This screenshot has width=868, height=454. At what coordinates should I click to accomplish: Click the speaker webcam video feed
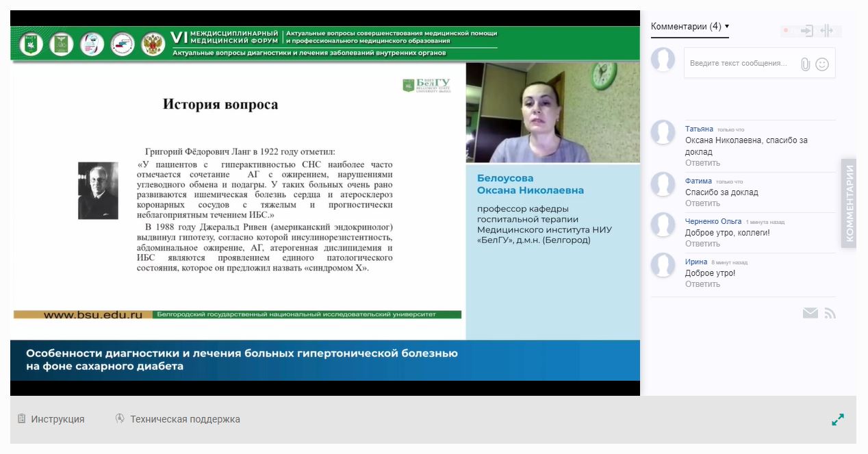click(x=552, y=112)
